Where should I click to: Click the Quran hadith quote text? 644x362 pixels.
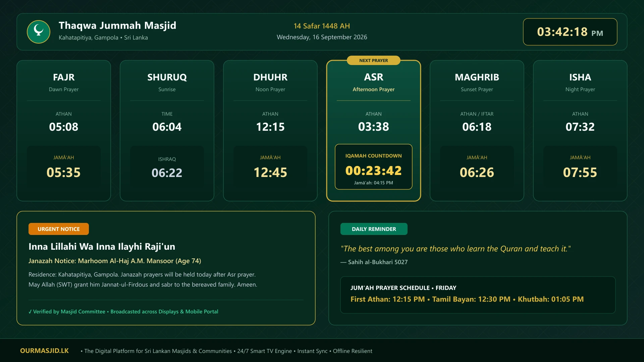tap(455, 249)
